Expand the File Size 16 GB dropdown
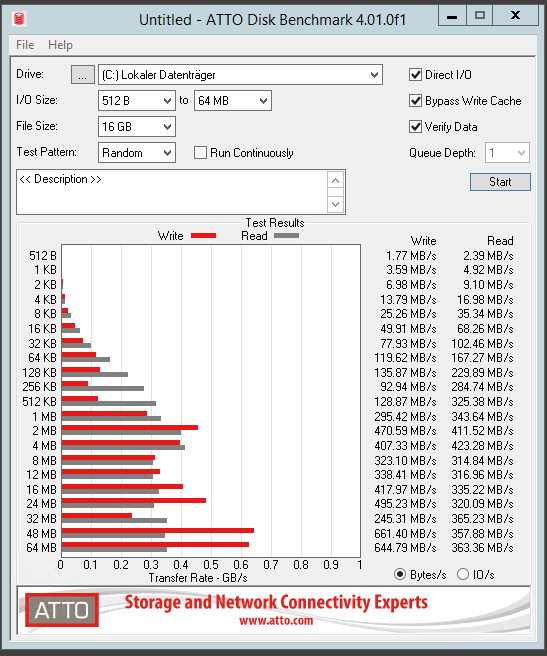Image resolution: width=547 pixels, height=656 pixels. (x=136, y=127)
